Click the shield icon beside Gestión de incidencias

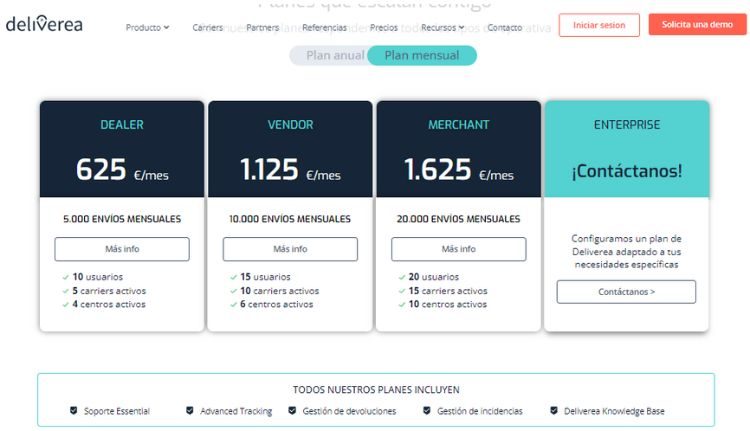[x=427, y=410]
